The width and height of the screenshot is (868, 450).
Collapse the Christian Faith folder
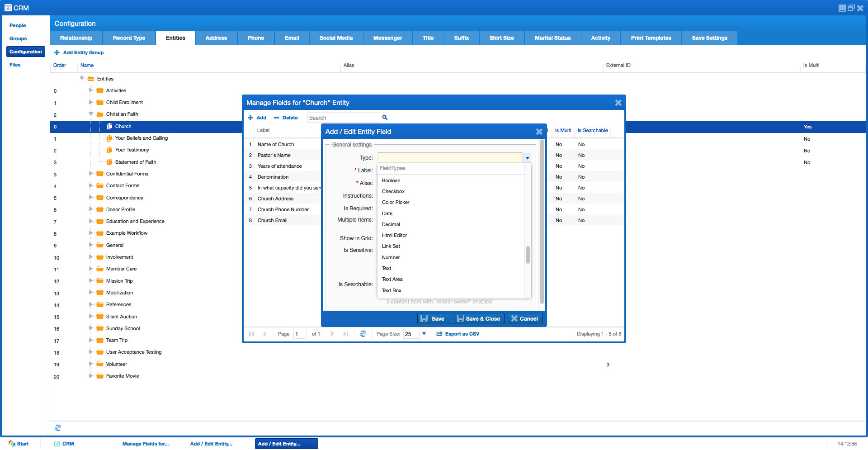(91, 114)
